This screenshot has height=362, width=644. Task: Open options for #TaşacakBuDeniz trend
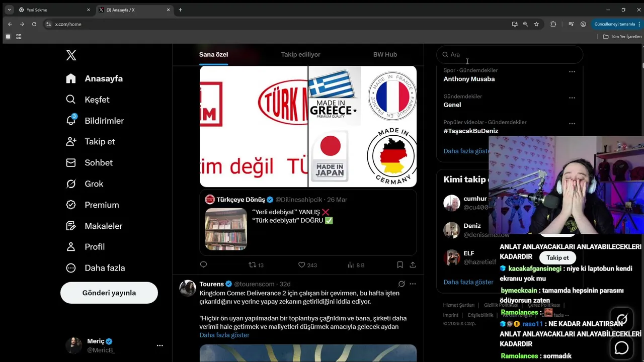tap(572, 124)
